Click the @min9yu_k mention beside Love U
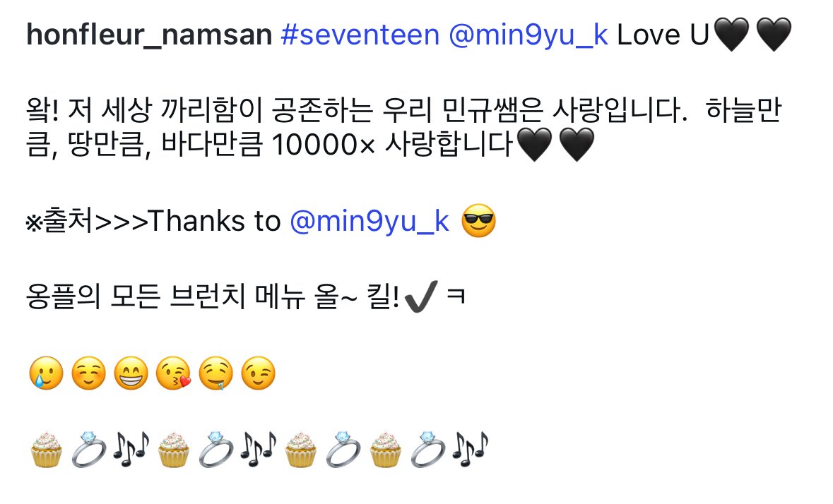833x504 pixels. coord(528,36)
